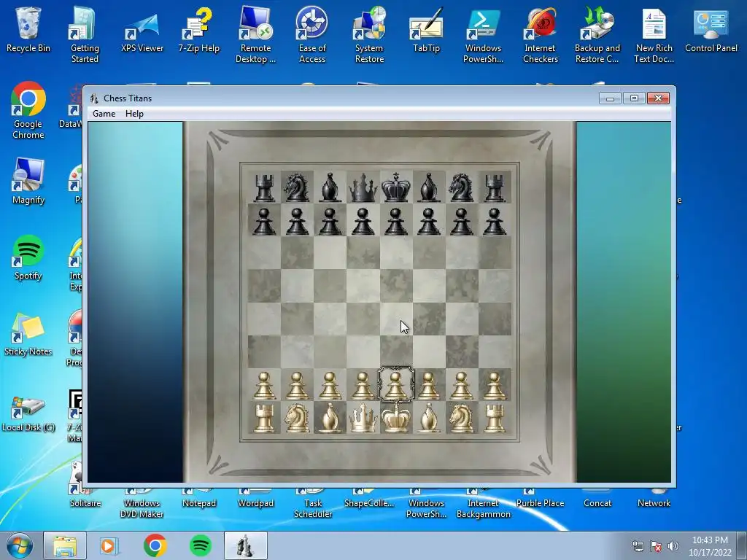Open the Windows Start menu orb

18,545
